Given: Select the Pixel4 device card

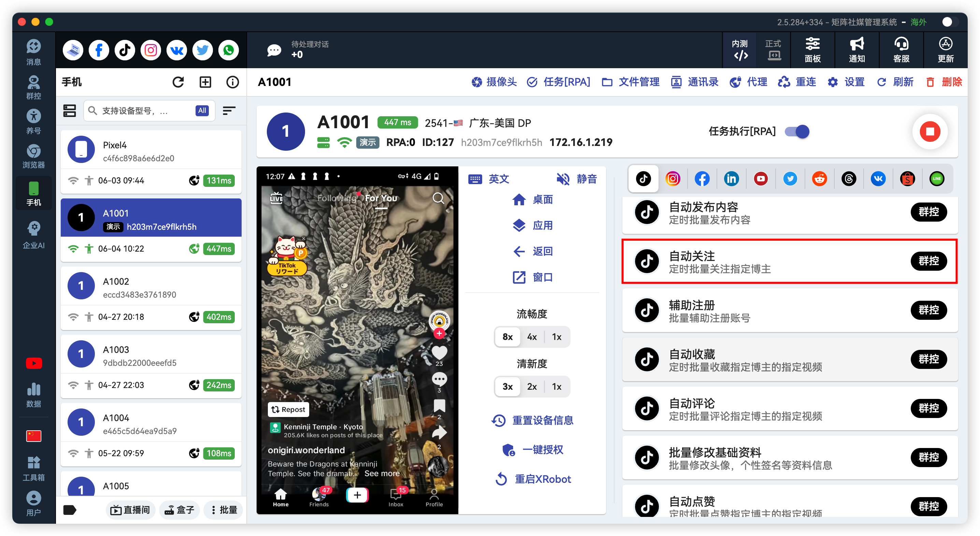Looking at the screenshot, I should (x=151, y=162).
